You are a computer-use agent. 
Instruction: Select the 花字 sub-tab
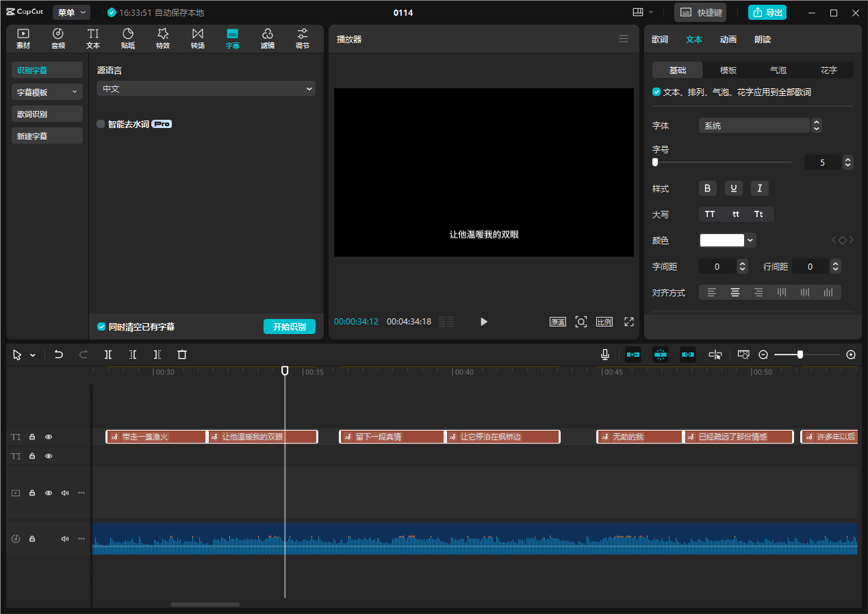click(x=828, y=70)
